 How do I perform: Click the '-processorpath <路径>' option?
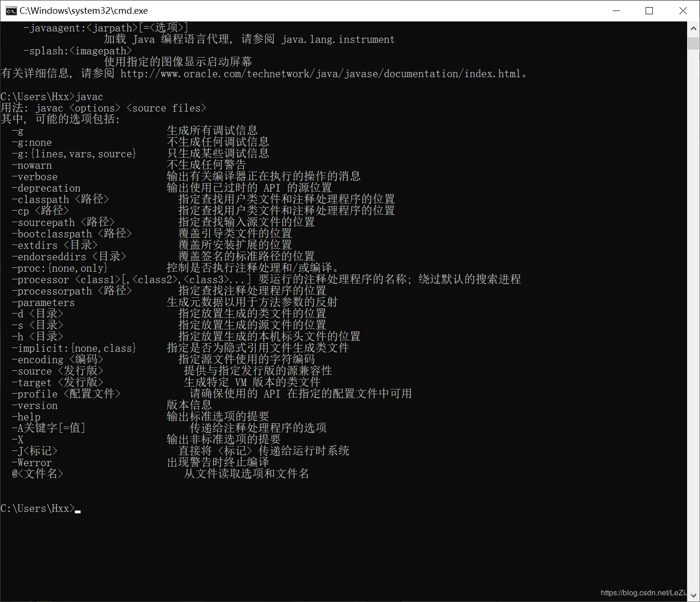tap(72, 291)
